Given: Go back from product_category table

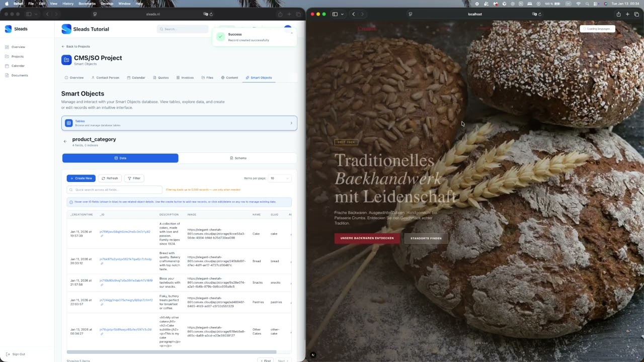Looking at the screenshot, I should pos(65,141).
